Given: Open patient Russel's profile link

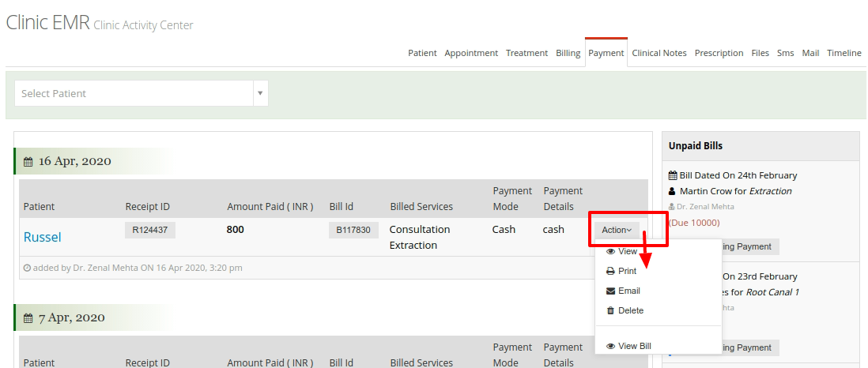Looking at the screenshot, I should tap(42, 237).
